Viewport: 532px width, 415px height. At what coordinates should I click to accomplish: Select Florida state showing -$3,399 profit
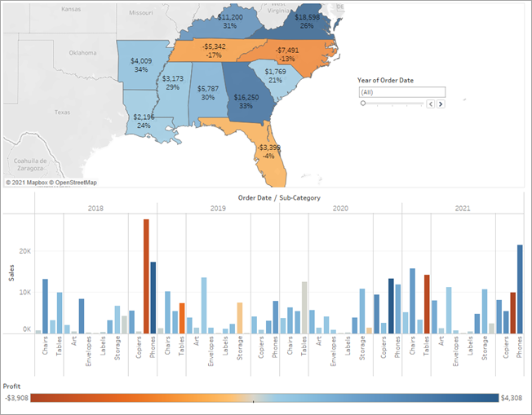271,152
